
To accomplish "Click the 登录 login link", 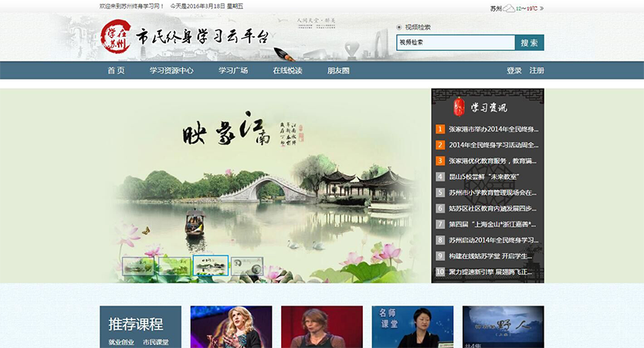I will pos(514,71).
